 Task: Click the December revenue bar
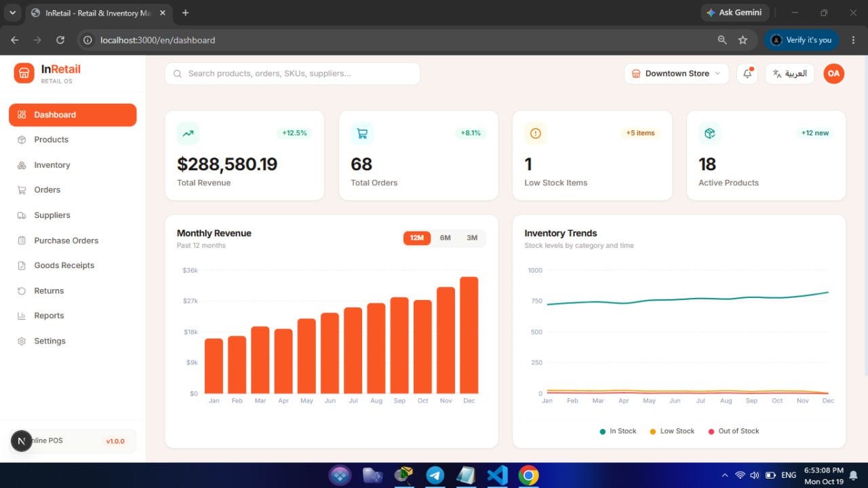pyautogui.click(x=469, y=335)
